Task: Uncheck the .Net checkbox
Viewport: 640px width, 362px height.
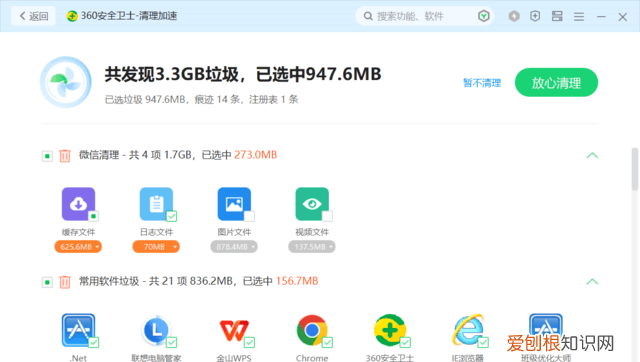Action: (x=93, y=342)
